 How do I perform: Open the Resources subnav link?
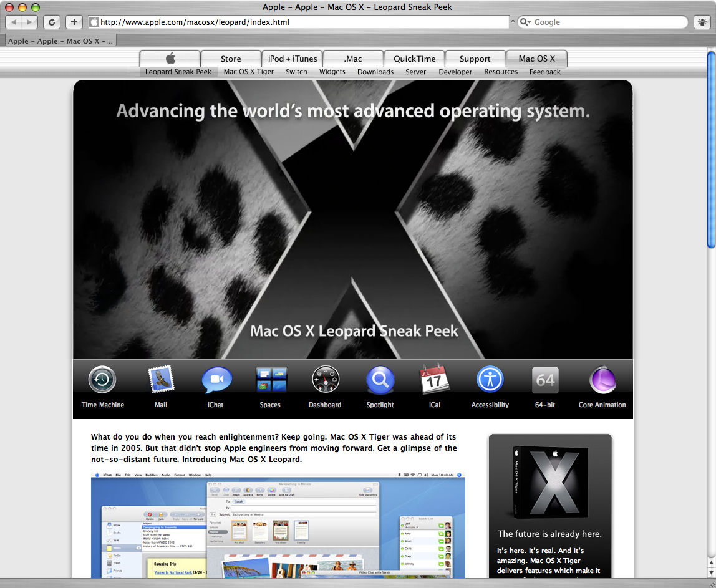(501, 72)
